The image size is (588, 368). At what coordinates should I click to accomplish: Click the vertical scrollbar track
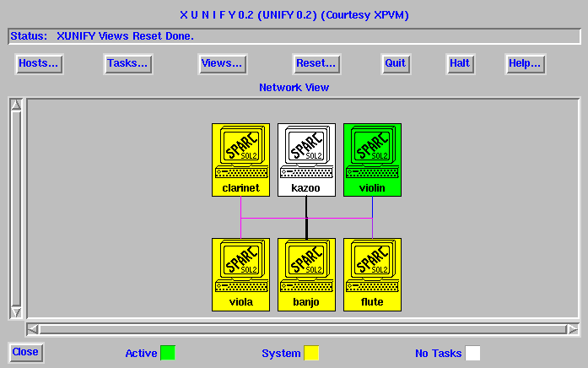(16, 208)
